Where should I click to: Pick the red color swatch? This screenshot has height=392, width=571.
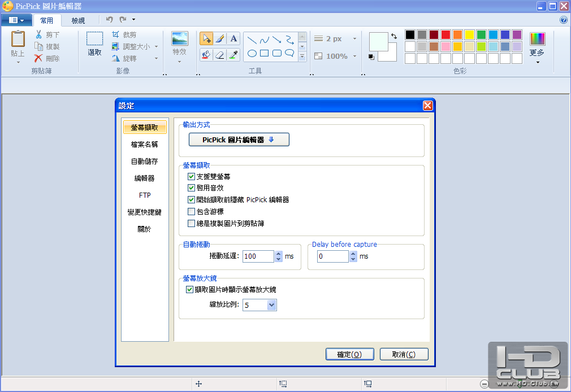coord(445,34)
